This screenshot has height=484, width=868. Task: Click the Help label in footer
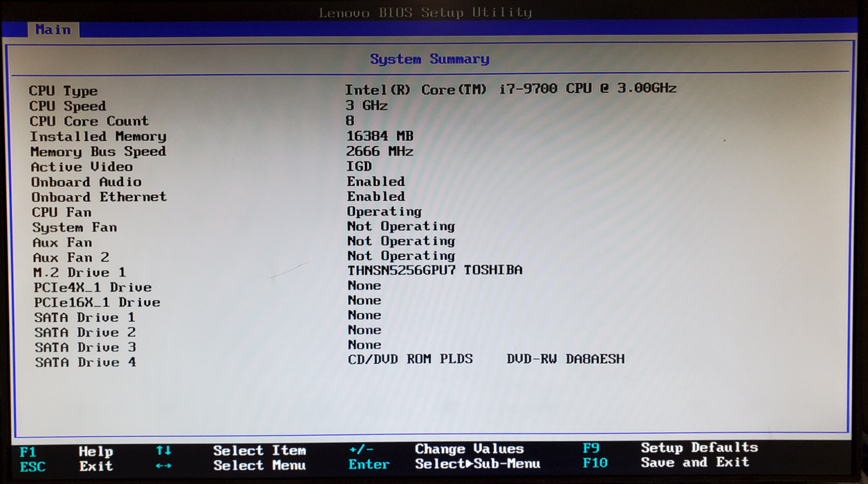[95, 452]
